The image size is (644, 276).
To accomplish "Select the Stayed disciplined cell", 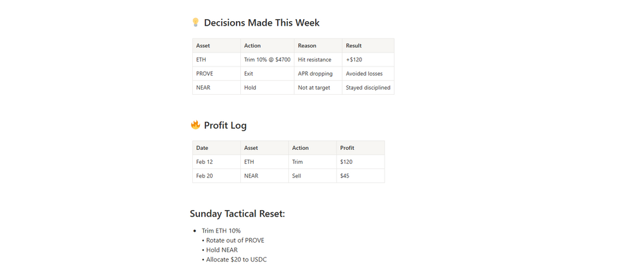I will coord(368,88).
